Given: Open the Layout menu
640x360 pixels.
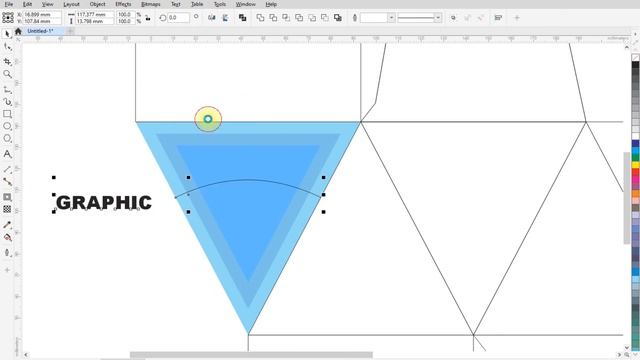Looking at the screenshot, I should click(71, 4).
